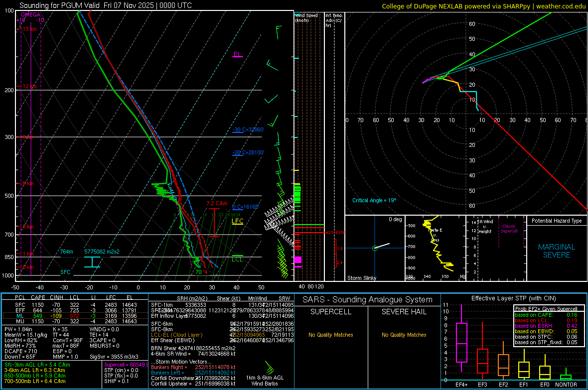Click No Quality Matches under SEVERE HAIL
This screenshot has height=390, width=588.
tap(404, 335)
